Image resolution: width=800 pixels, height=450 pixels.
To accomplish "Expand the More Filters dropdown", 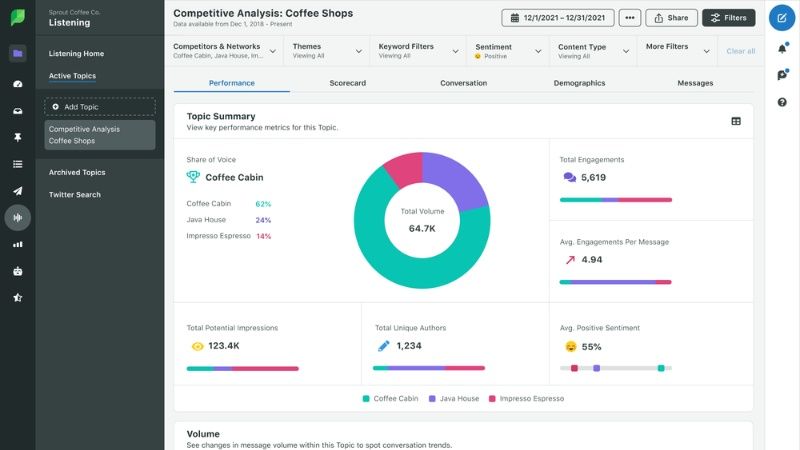I will click(678, 51).
